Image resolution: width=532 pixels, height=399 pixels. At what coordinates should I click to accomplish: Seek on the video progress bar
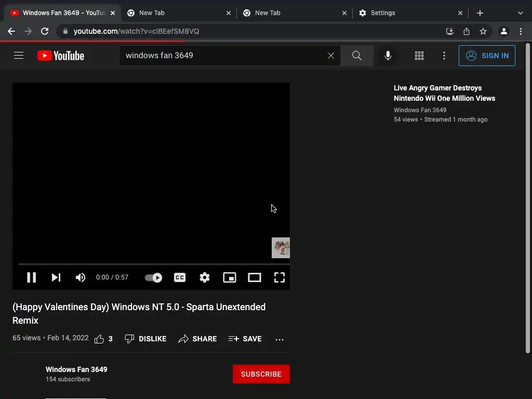pyautogui.click(x=154, y=263)
